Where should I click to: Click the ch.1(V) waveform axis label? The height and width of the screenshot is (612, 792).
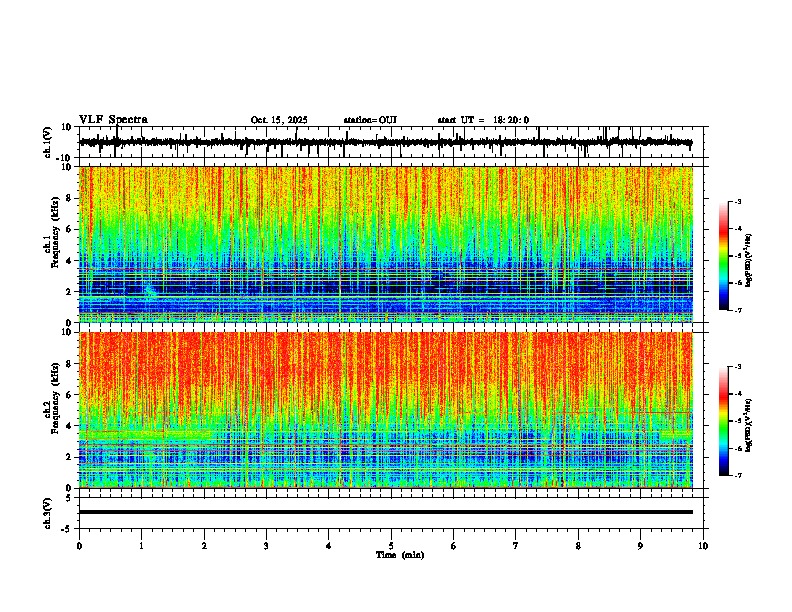pos(48,142)
